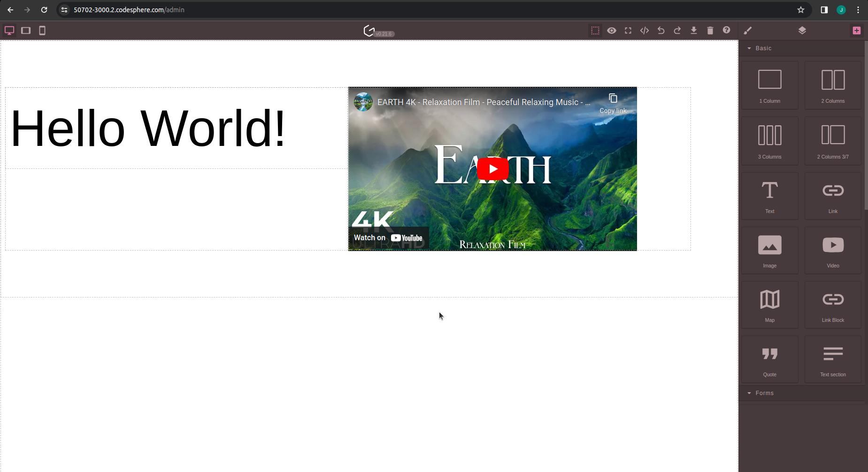Toggle component outlines visibility
The height and width of the screenshot is (472, 868).
[x=595, y=30]
